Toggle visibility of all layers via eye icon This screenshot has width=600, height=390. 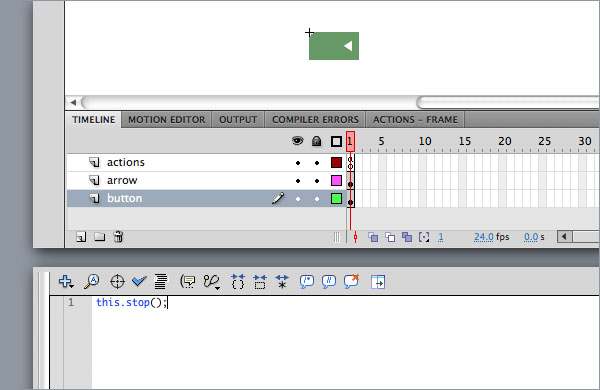click(x=297, y=141)
